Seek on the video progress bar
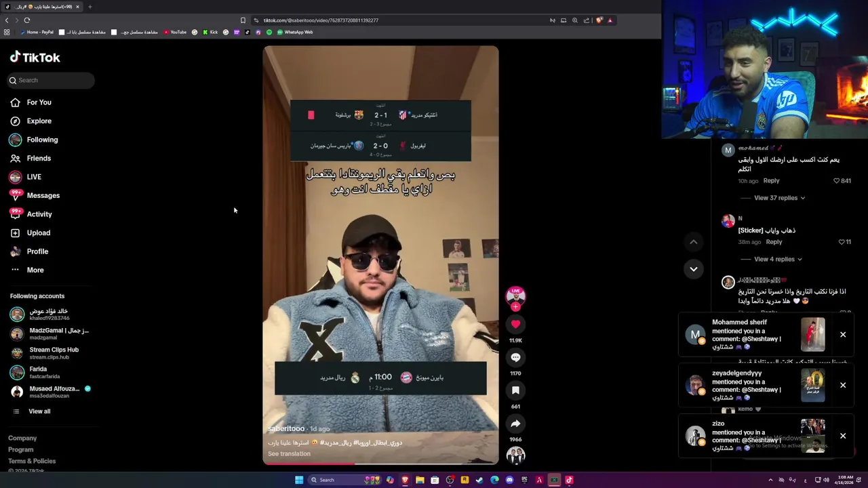The image size is (868, 488). (x=380, y=464)
